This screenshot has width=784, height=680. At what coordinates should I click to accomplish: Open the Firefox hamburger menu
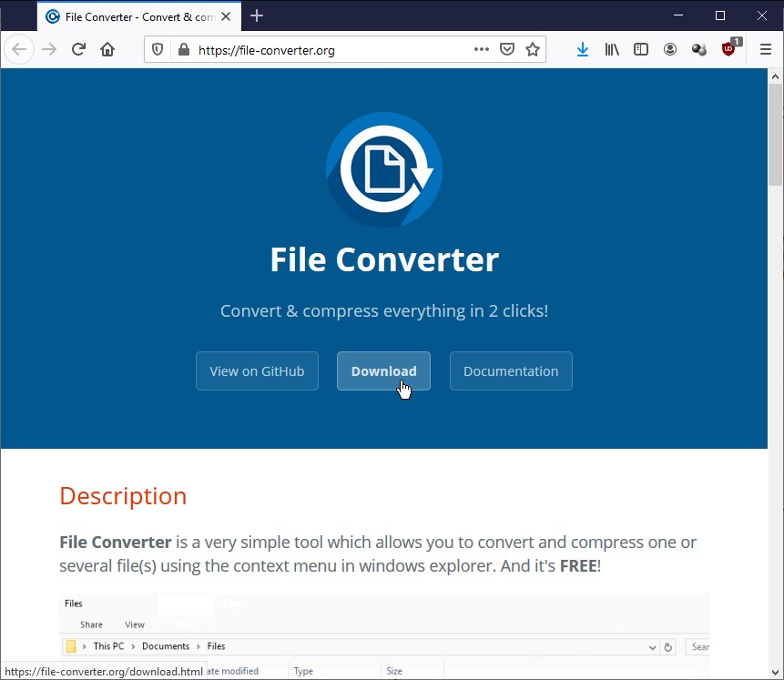pyautogui.click(x=765, y=50)
